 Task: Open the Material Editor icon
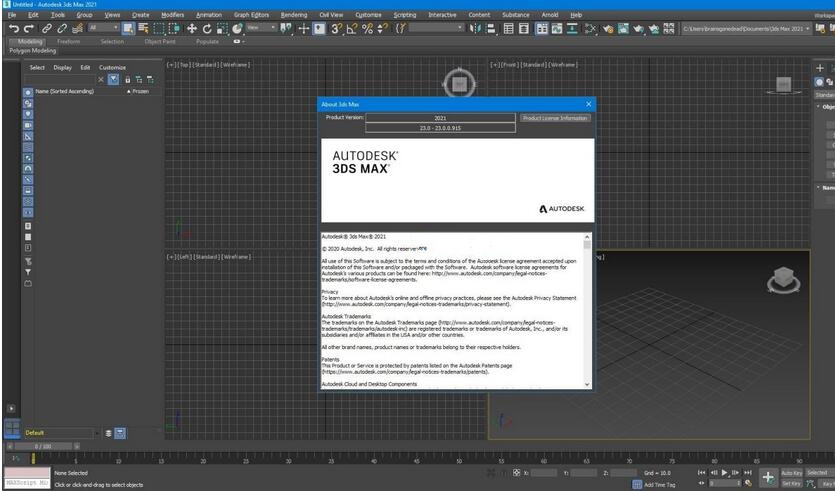coord(590,29)
